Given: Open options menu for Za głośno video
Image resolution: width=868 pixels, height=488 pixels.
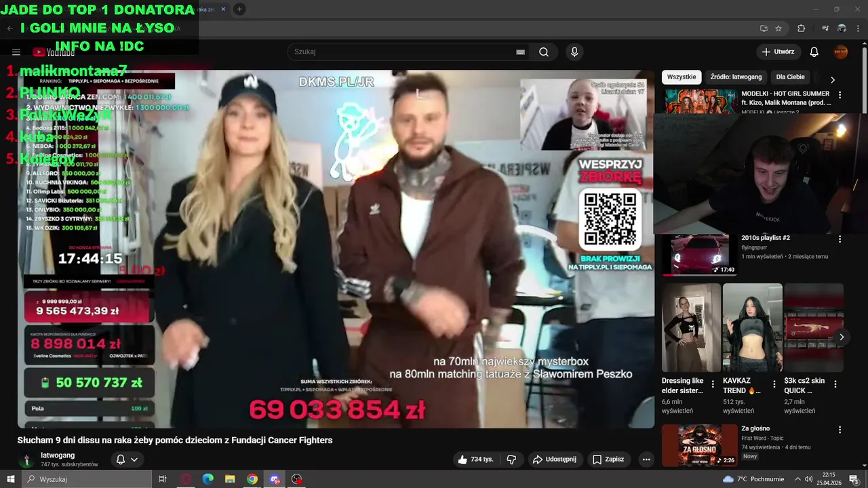Looking at the screenshot, I should pos(840,430).
